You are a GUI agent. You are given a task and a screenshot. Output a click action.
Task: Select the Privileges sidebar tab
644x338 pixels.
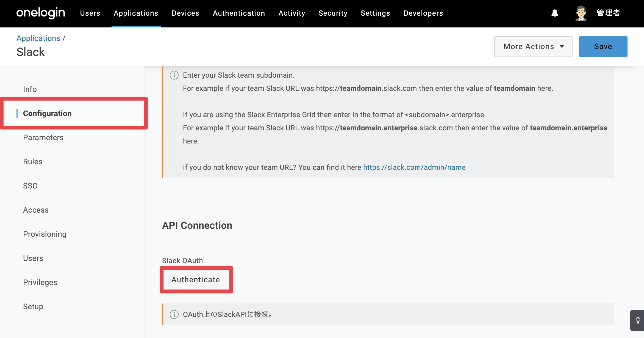[x=40, y=282]
